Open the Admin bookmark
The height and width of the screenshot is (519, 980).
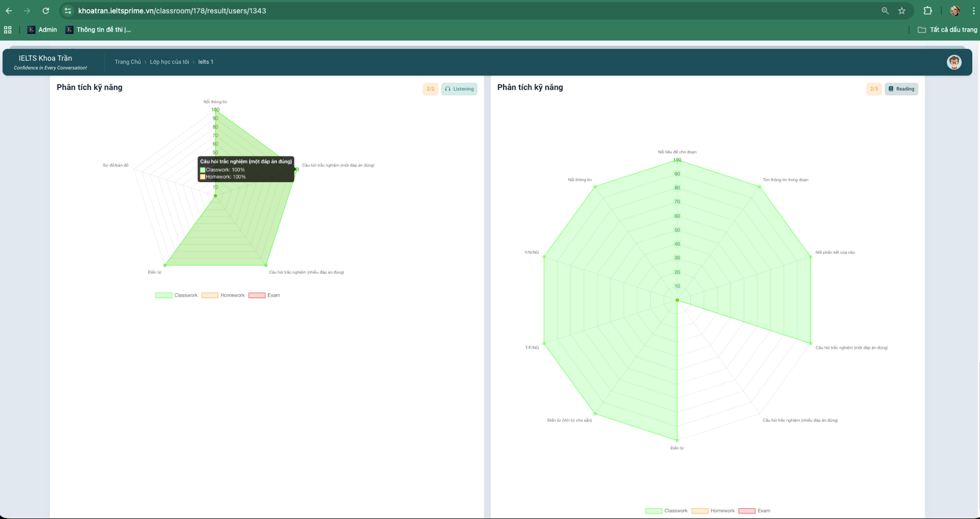tap(42, 30)
